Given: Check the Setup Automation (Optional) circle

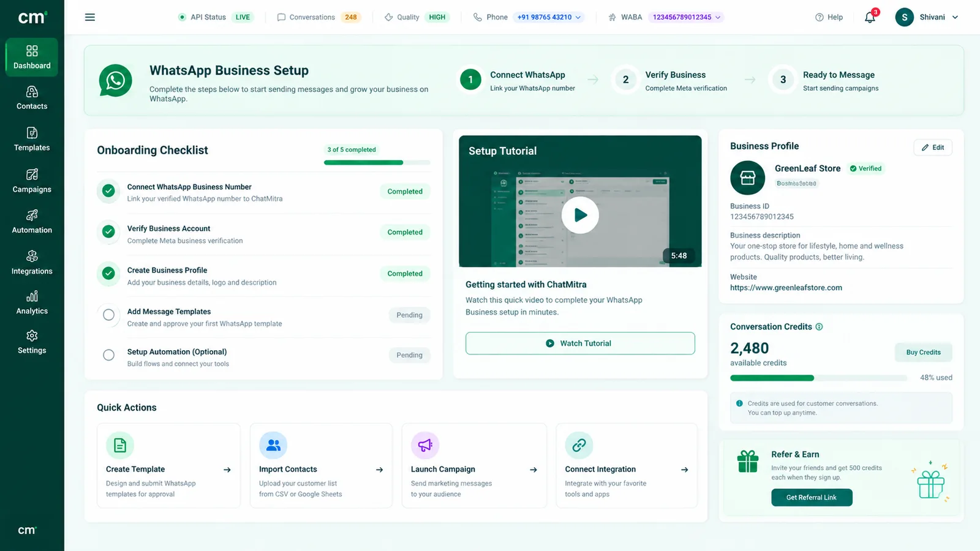Looking at the screenshot, I should (x=108, y=355).
